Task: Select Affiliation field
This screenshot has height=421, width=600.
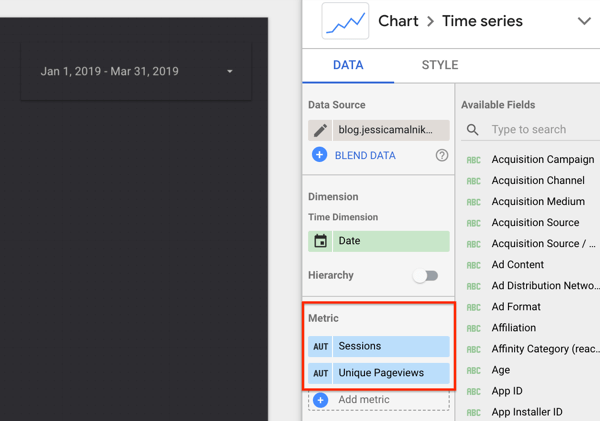Action: coord(514,328)
